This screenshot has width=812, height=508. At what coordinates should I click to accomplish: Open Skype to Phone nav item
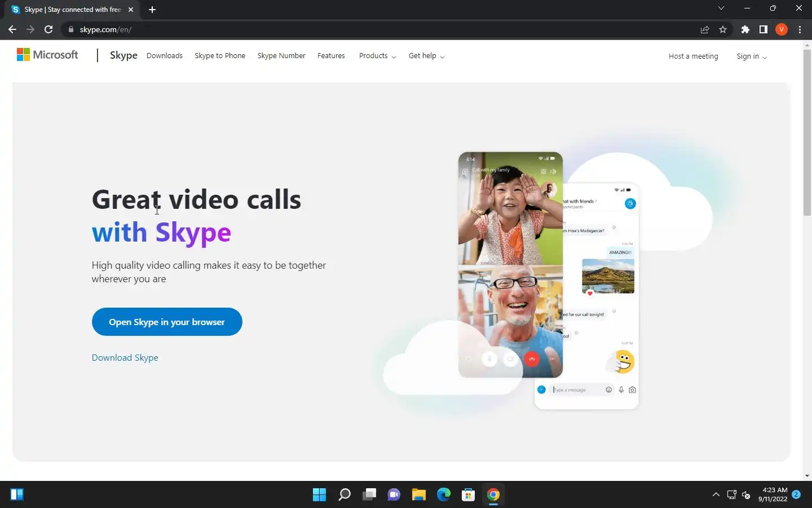pyautogui.click(x=220, y=56)
